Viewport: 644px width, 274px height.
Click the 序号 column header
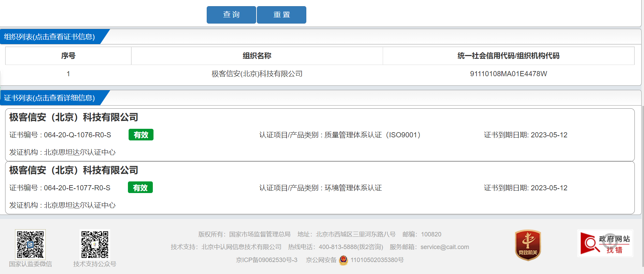[x=68, y=56]
